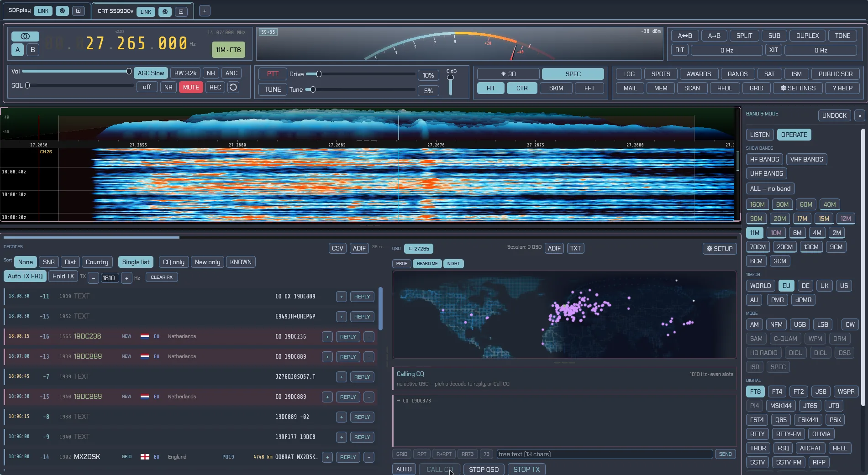Toggle NR noise reduction
Viewport: 868px width, 475px height.
168,87
